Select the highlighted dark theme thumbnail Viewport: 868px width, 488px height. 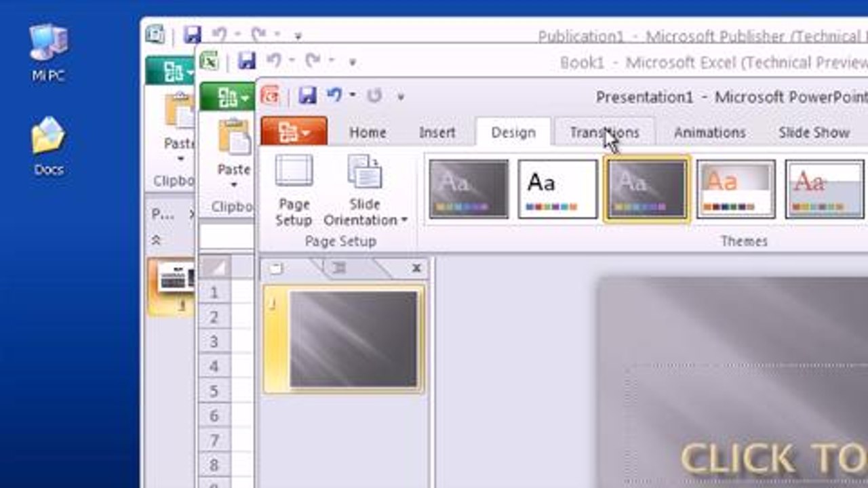tap(647, 188)
